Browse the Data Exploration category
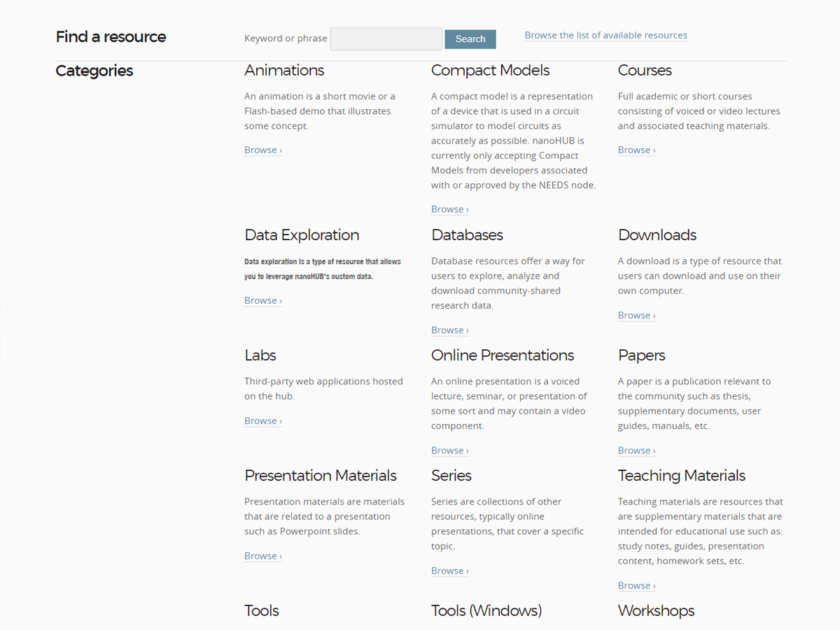The width and height of the screenshot is (840, 630). [x=262, y=300]
